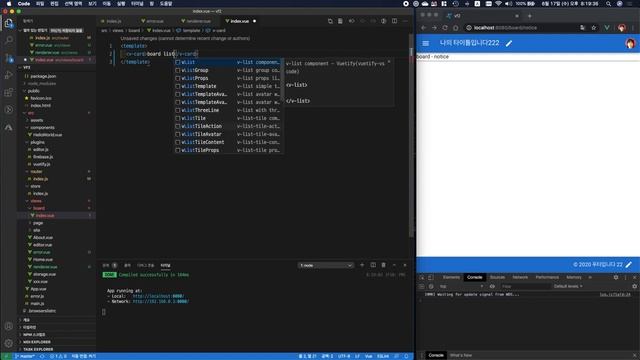
Task: Select the vListTile suggestion
Action: (227, 118)
